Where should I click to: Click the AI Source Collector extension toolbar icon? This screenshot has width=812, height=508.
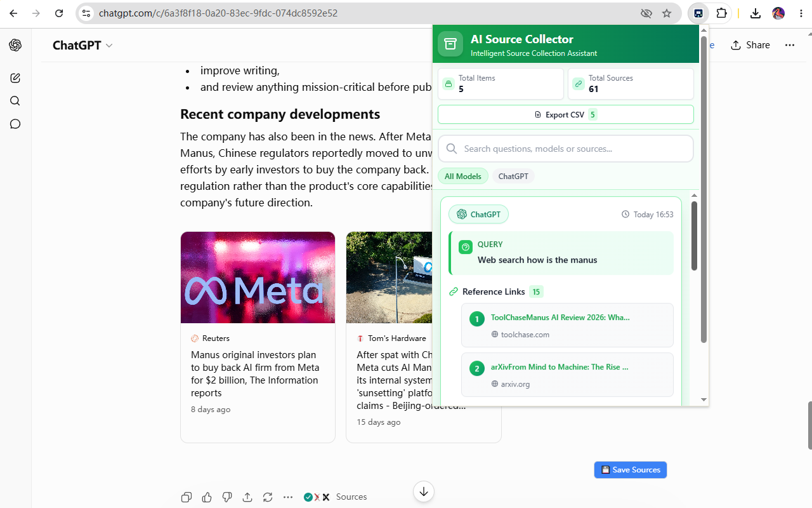698,13
